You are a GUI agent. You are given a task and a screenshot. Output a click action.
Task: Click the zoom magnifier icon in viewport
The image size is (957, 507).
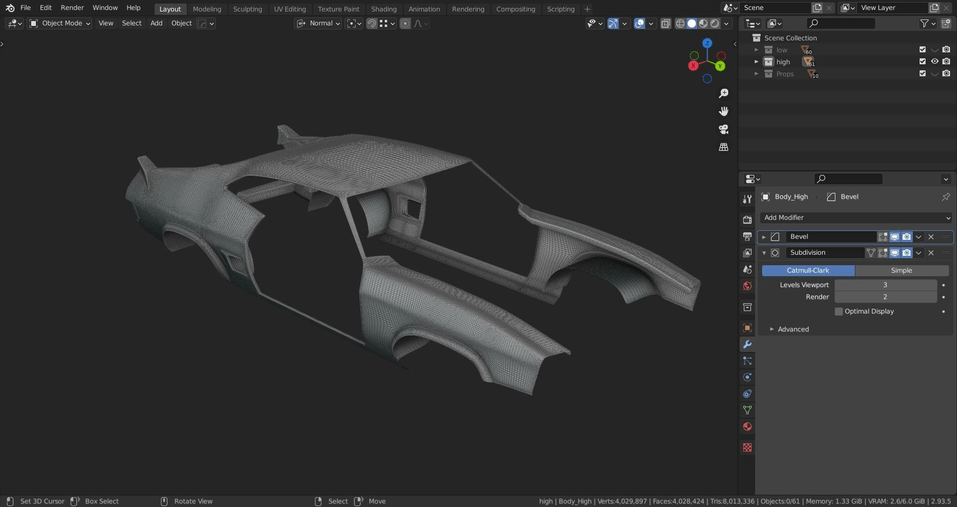point(723,93)
